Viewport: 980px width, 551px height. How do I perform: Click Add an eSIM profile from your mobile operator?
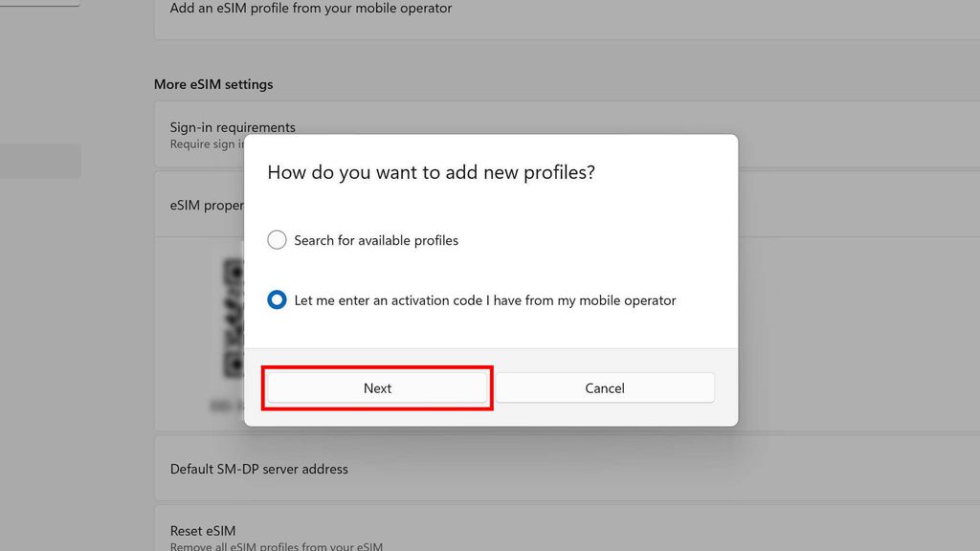click(311, 9)
